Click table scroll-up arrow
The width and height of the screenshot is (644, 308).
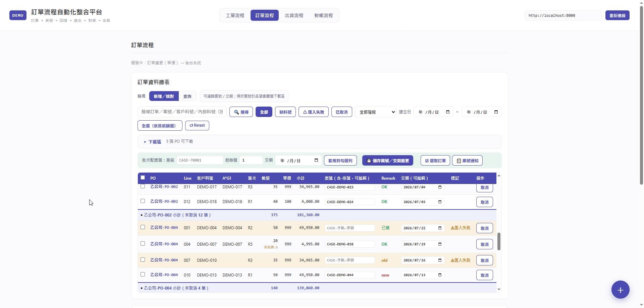499,176
